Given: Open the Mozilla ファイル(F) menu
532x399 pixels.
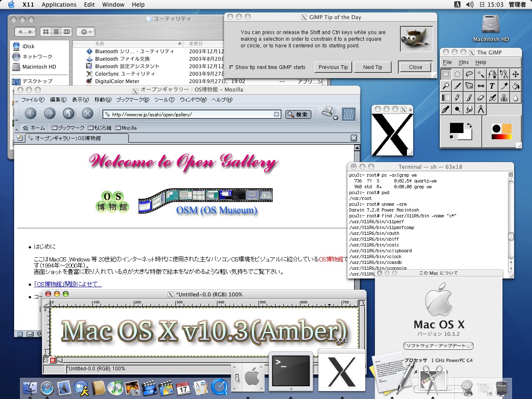Looking at the screenshot, I should point(33,100).
